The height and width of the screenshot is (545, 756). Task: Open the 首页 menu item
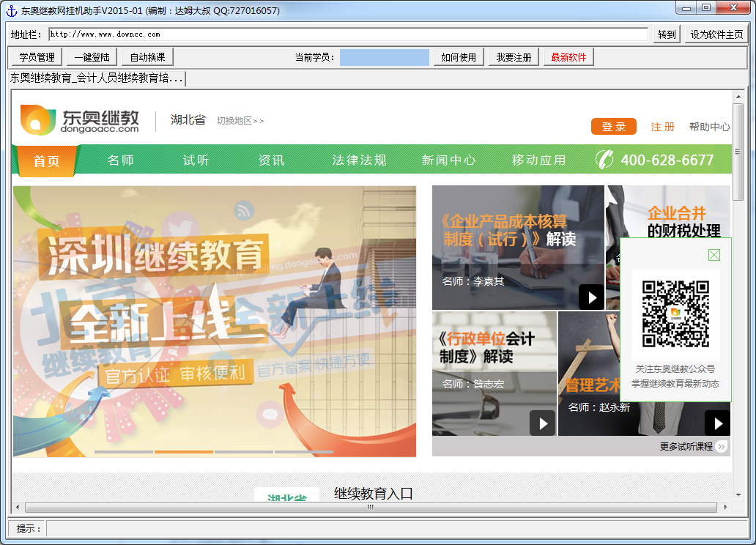(x=45, y=160)
